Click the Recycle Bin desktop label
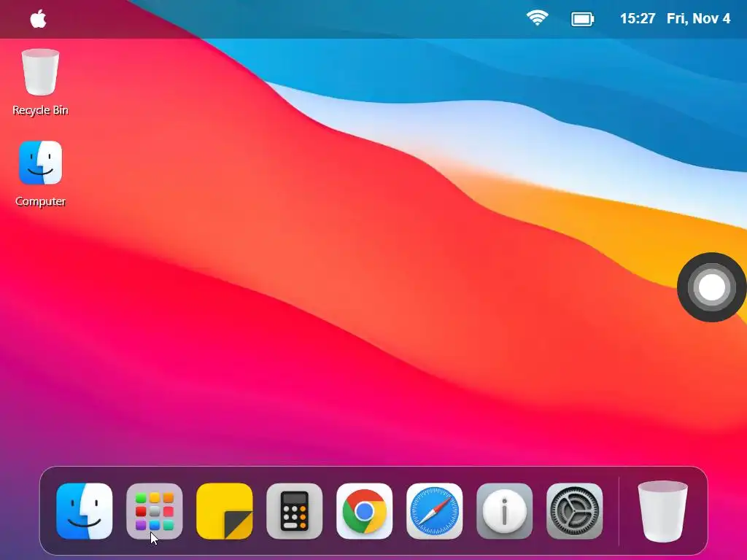This screenshot has height=560, width=747. click(x=41, y=110)
